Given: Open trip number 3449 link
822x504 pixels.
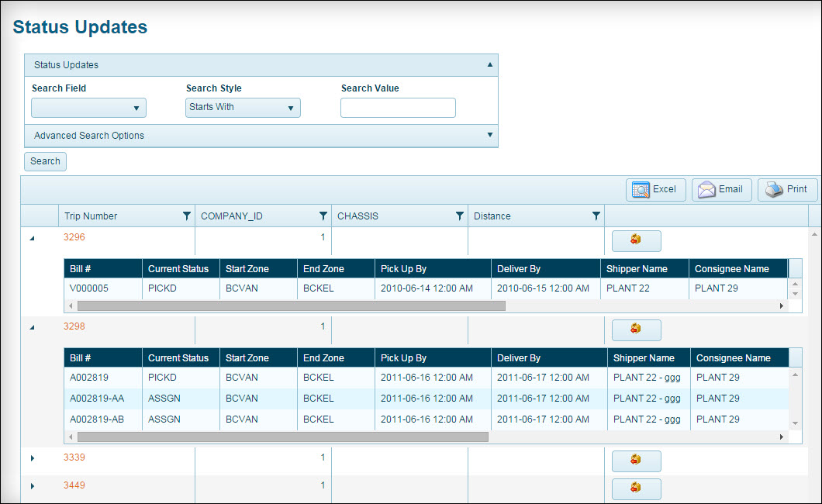Looking at the screenshot, I should pos(74,485).
